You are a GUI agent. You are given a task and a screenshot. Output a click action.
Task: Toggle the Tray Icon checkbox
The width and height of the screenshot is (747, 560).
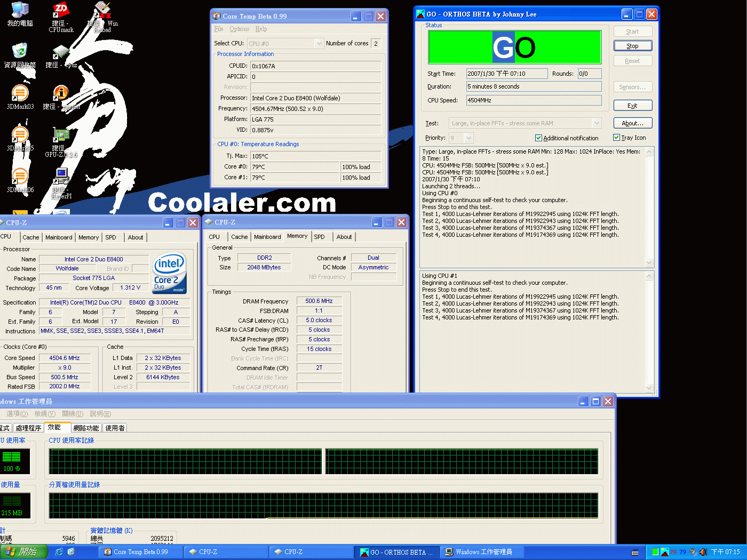616,138
